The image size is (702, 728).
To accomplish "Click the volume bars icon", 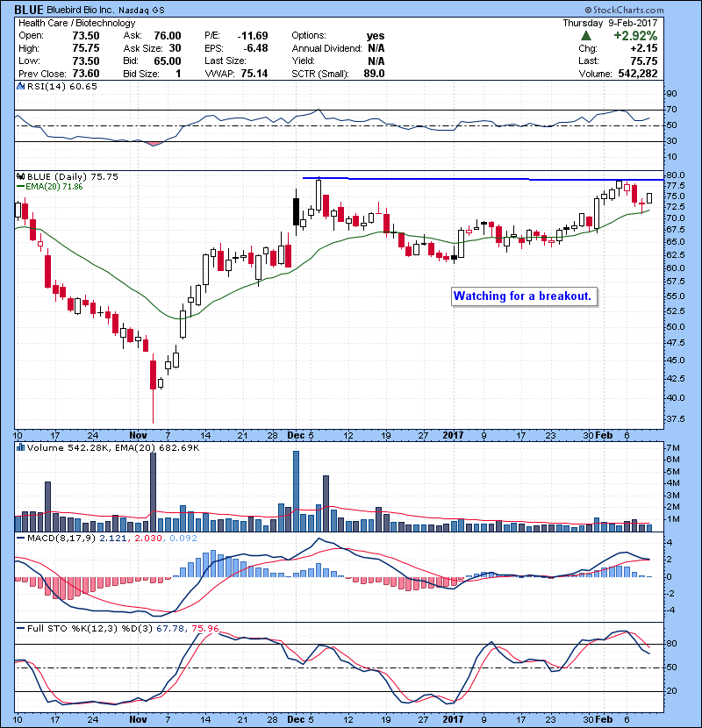I will tap(20, 447).
